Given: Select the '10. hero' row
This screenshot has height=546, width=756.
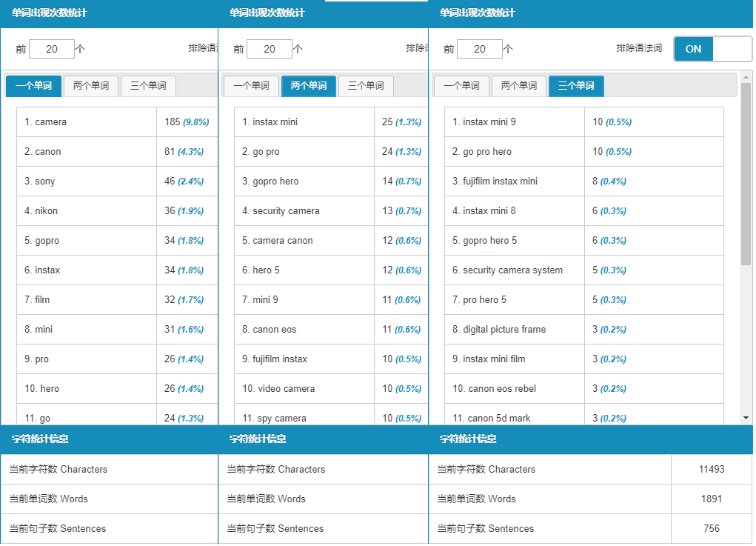Looking at the screenshot, I should pyautogui.click(x=117, y=388).
